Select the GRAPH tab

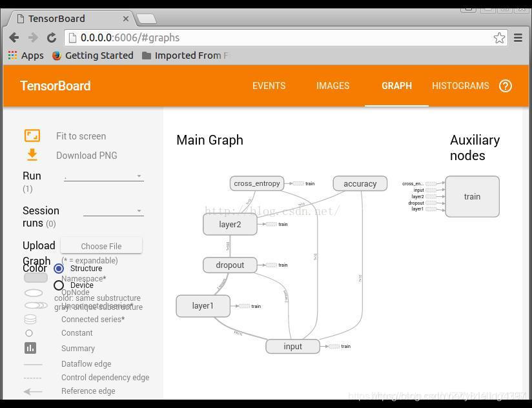coord(396,86)
